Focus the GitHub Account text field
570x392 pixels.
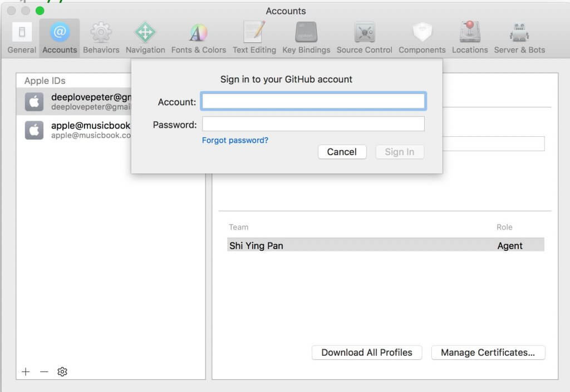click(313, 101)
